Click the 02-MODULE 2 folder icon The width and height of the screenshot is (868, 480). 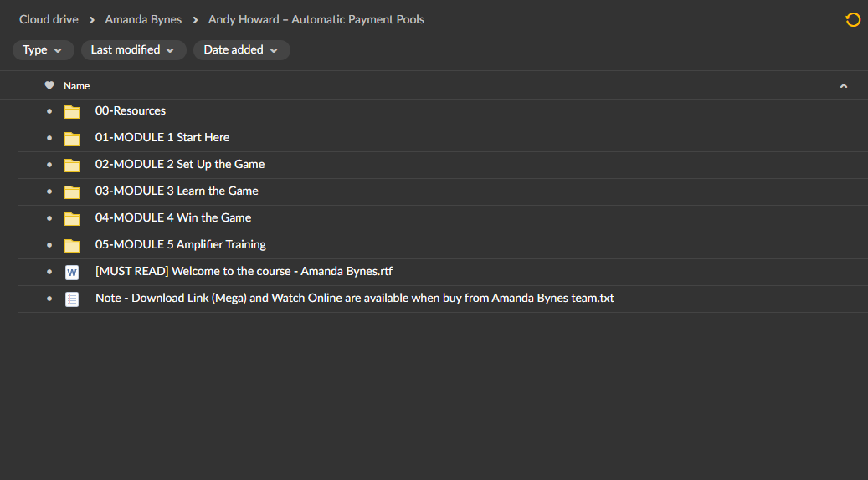[x=72, y=166]
